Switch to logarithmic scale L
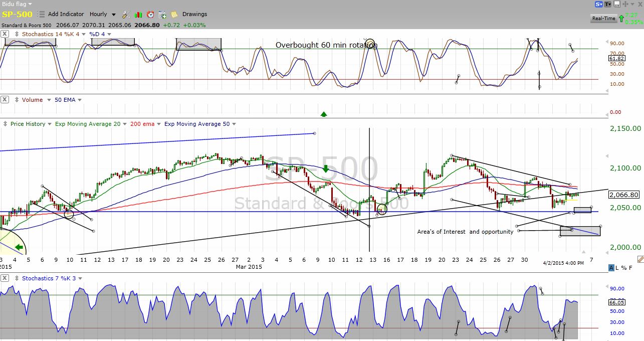The image size is (644, 341). (x=617, y=268)
